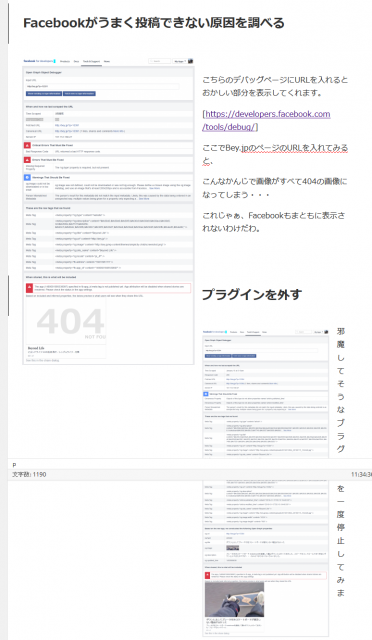This screenshot has width=372, height=640.
Task: Click the vertical text "邪魔してそうなプラグ"
Action: click(x=341, y=390)
